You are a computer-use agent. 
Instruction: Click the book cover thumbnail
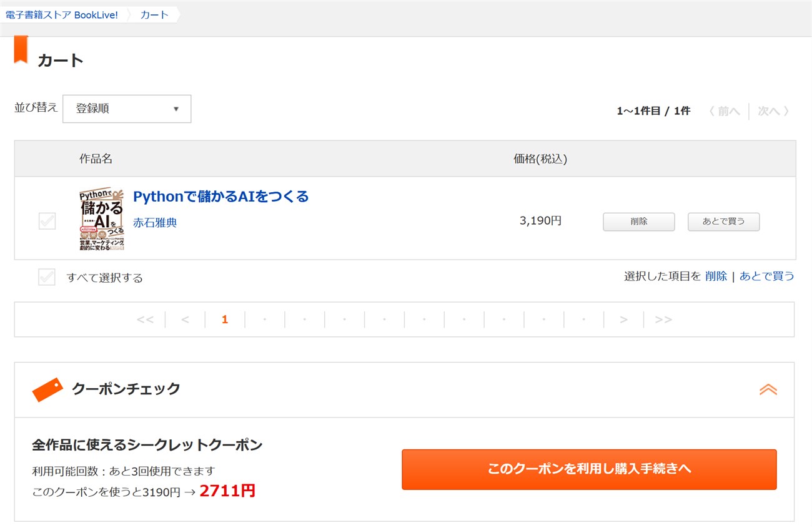pyautogui.click(x=101, y=218)
